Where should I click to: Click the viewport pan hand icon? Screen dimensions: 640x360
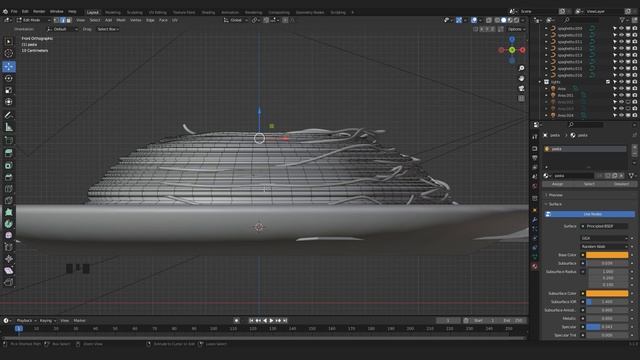click(521, 78)
